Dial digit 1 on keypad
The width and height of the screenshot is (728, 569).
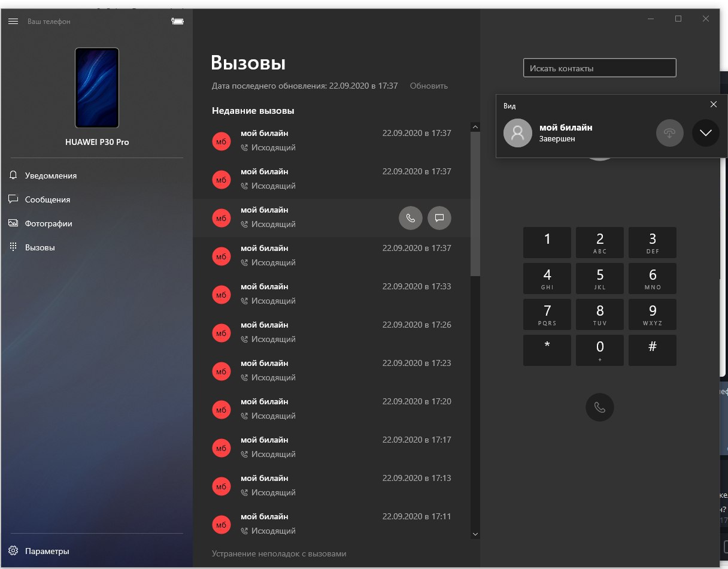tap(547, 243)
